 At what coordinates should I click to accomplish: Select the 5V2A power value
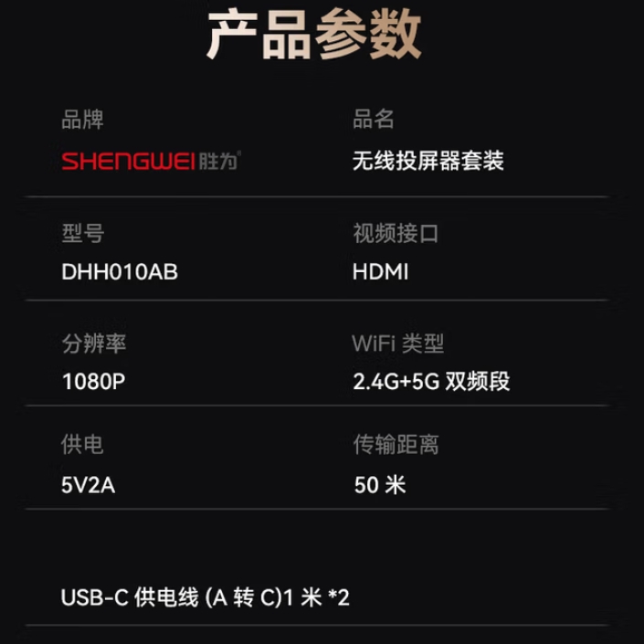point(88,485)
